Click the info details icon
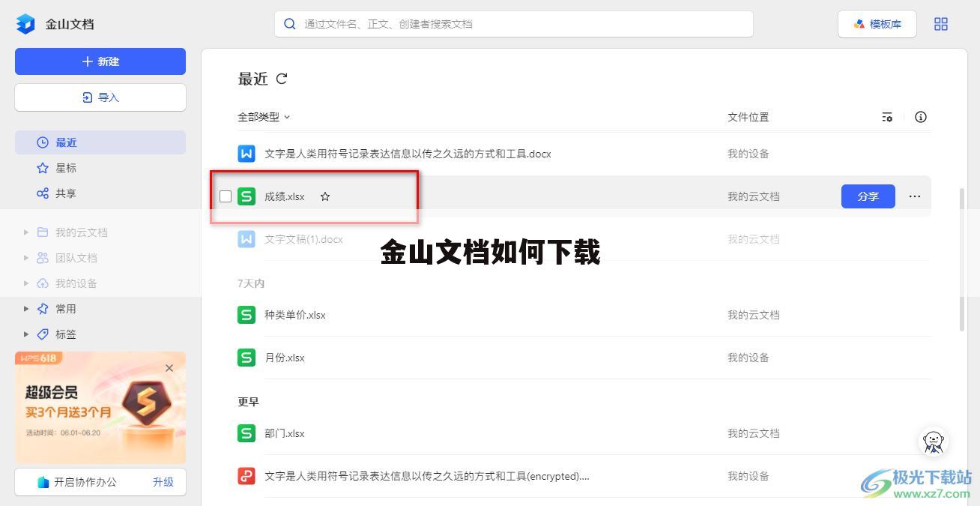 click(921, 117)
